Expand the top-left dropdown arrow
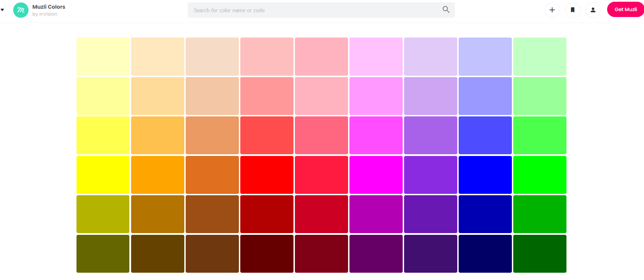Image resolution: width=644 pixels, height=280 pixels. pyautogui.click(x=2, y=10)
